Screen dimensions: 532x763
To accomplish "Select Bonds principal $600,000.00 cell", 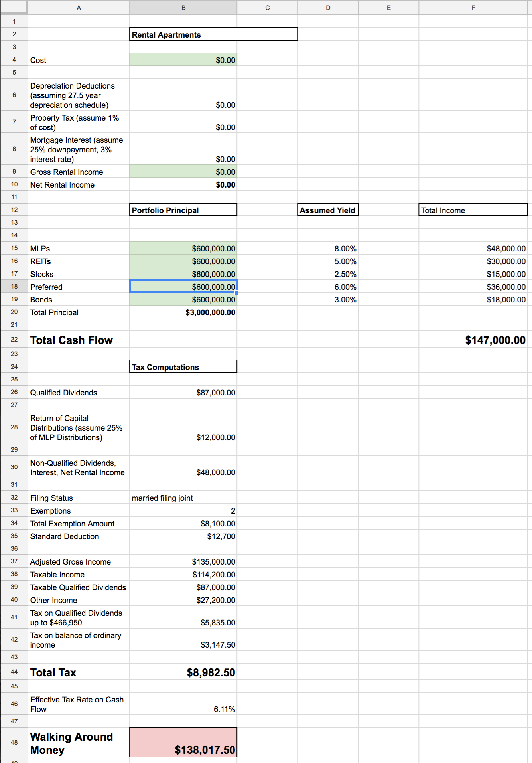I will point(183,299).
